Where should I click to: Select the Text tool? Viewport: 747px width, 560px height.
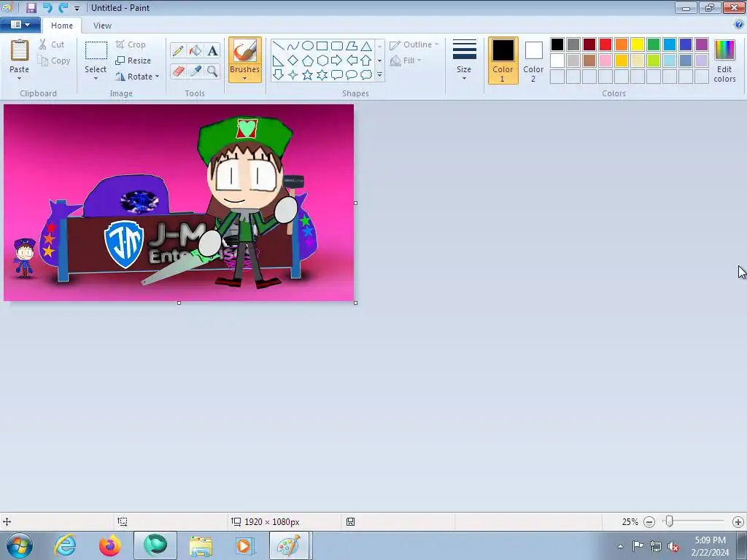click(x=212, y=50)
